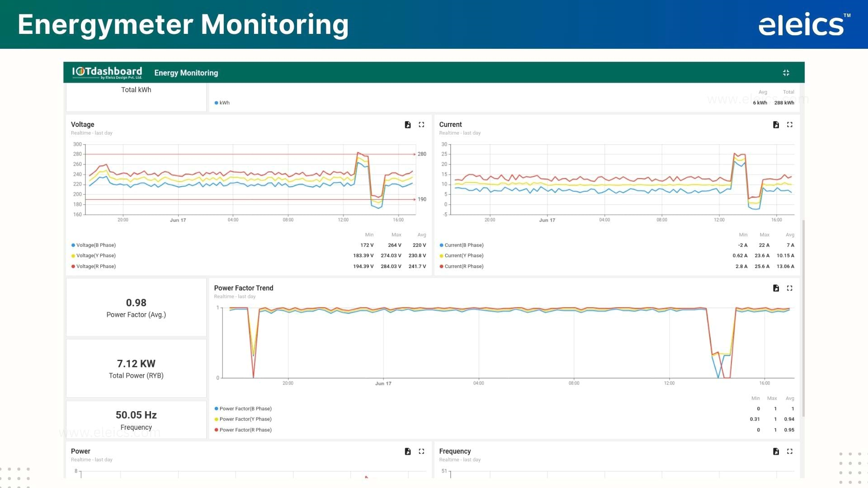Export Power Factor Trend data icon

point(776,288)
